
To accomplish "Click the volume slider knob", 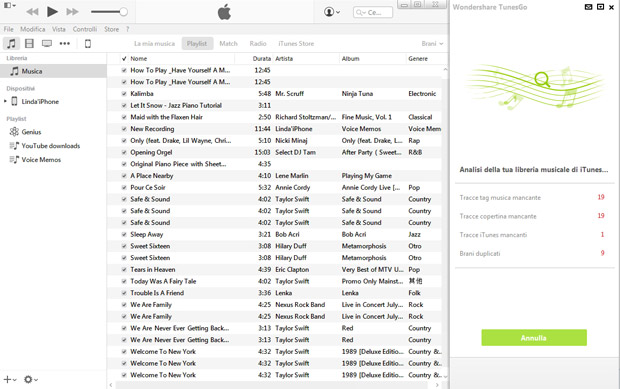I will 123,12.
